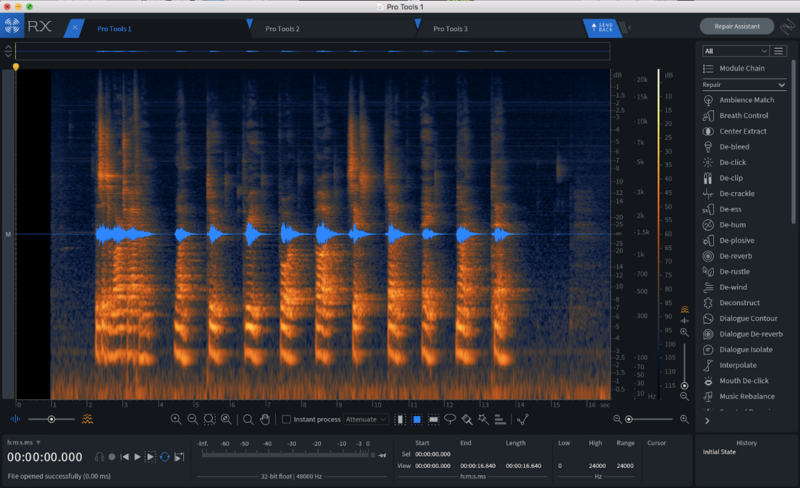Click the Send Back button
This screenshot has height=488, width=800.
[603, 27]
